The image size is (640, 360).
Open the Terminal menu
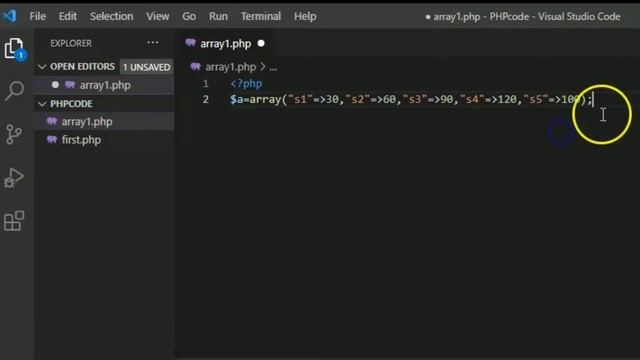[x=261, y=16]
